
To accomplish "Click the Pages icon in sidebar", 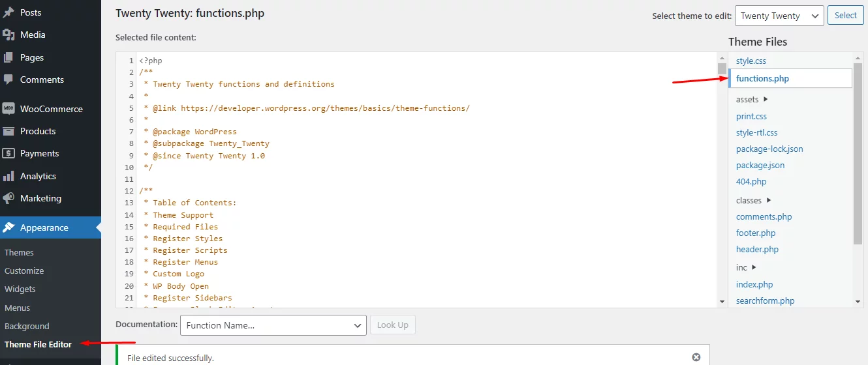I will pyautogui.click(x=8, y=57).
